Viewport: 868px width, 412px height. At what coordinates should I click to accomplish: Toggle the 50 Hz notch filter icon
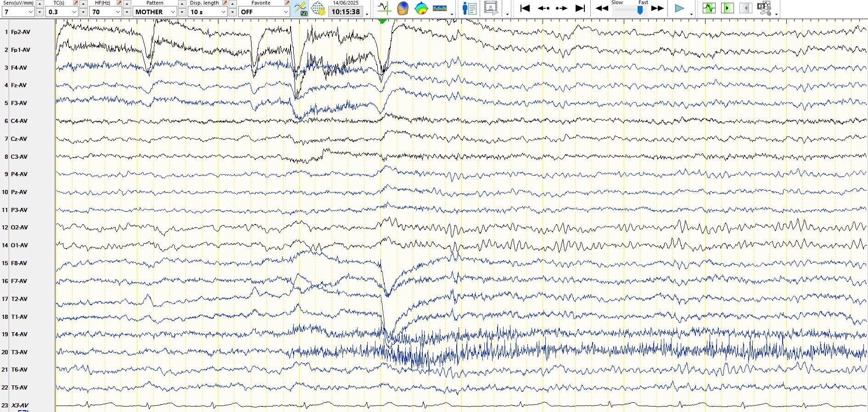(x=301, y=8)
